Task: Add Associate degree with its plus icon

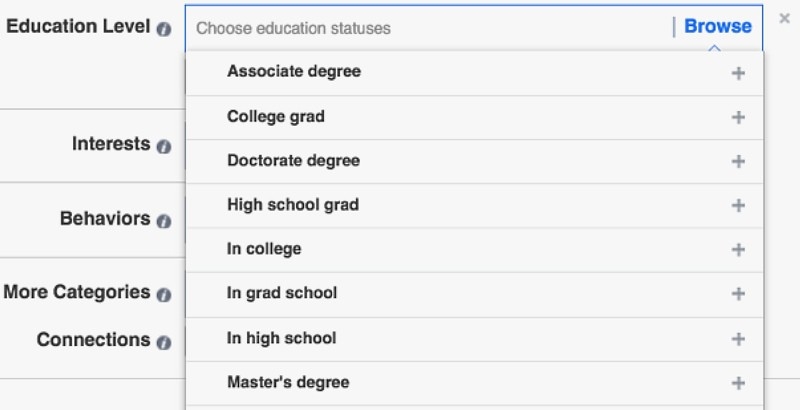Action: coord(739,73)
